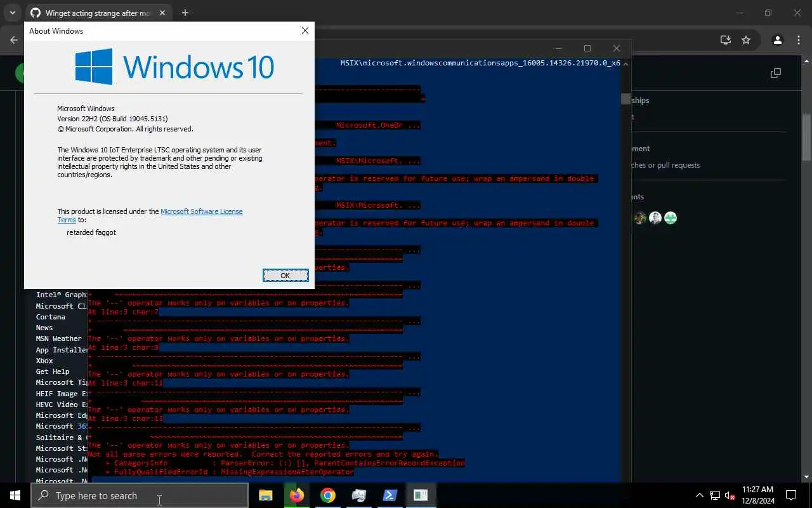This screenshot has width=812, height=508.
Task: Click the 'Type here to search' box
Action: click(140, 495)
